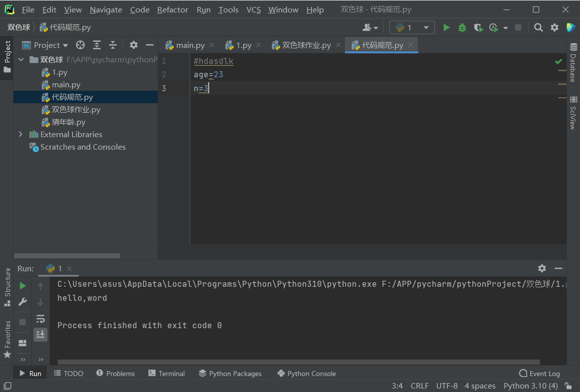Start debugging with the bug icon
Viewport: 580px width, 392px height.
pyautogui.click(x=462, y=28)
